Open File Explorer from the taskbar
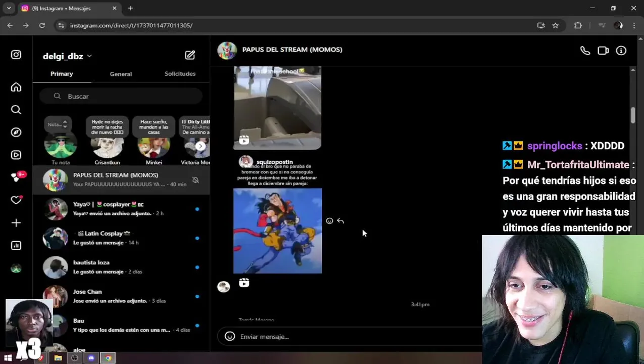 (58, 358)
